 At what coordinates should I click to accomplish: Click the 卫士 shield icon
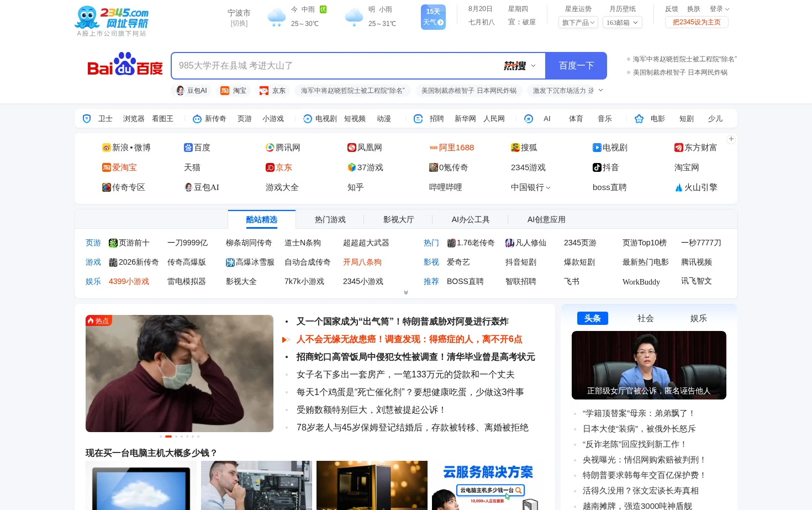(87, 119)
